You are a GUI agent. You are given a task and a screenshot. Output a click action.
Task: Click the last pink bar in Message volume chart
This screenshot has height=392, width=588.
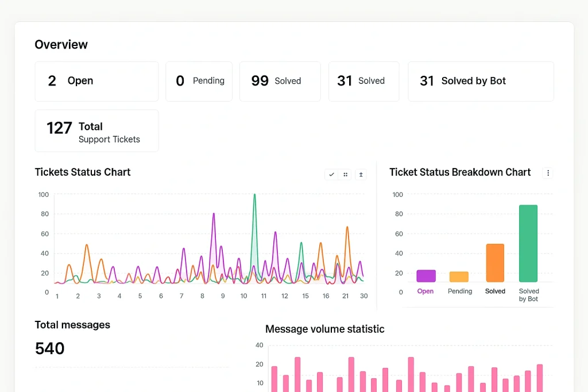(x=540, y=378)
